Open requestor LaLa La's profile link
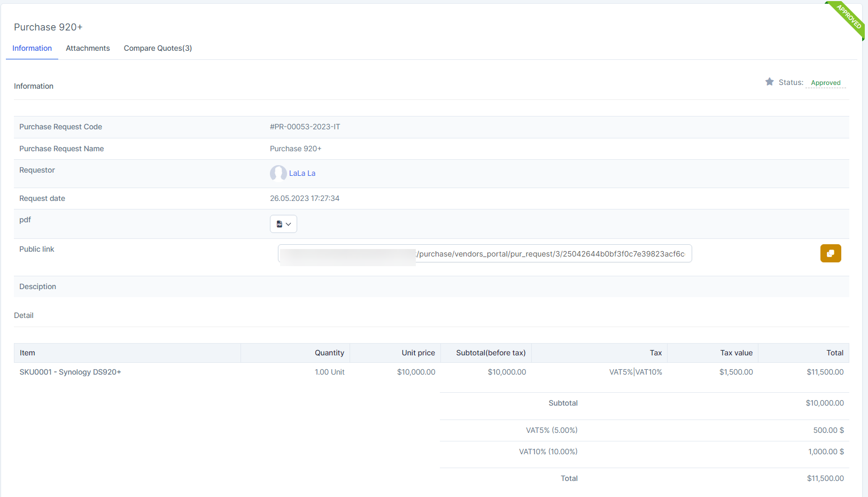The height and width of the screenshot is (497, 868). pyautogui.click(x=302, y=173)
